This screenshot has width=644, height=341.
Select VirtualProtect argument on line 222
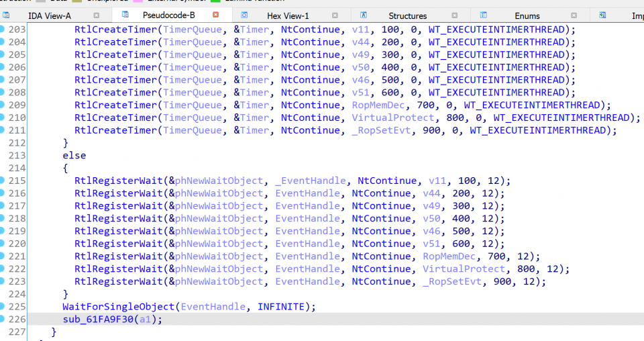point(464,269)
